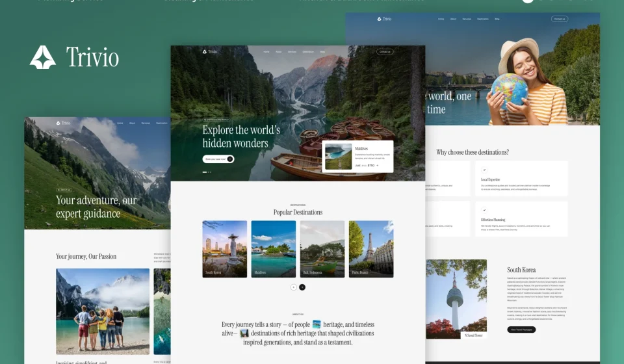Click the arrow icon in the Book your seat button
The height and width of the screenshot is (364, 624).
pos(229,159)
